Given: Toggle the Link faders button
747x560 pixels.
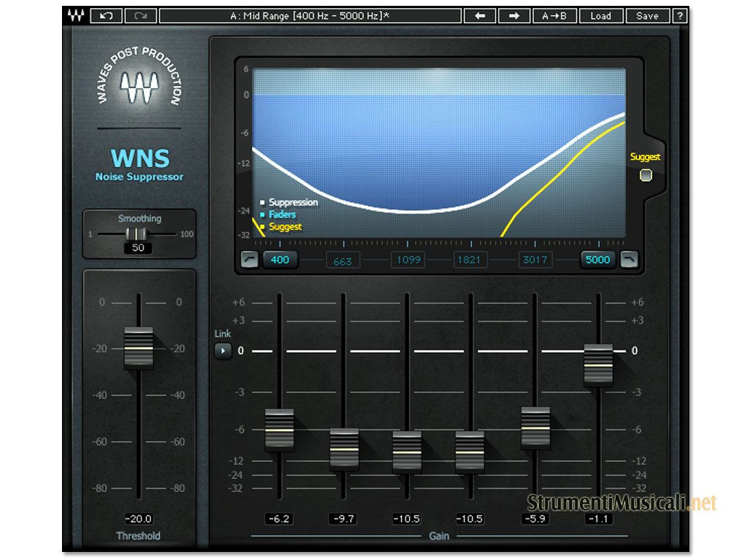Looking at the screenshot, I should pyautogui.click(x=222, y=351).
